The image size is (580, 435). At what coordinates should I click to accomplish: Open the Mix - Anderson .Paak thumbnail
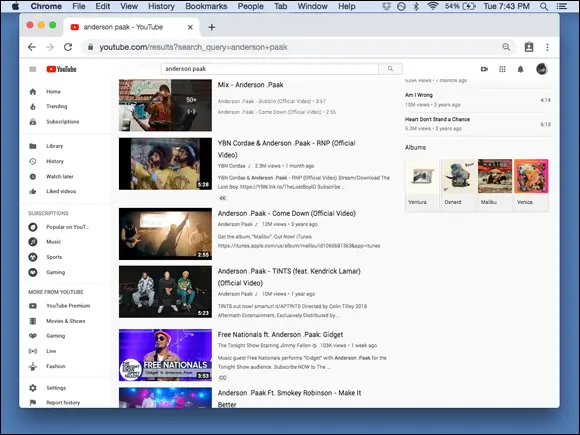click(x=165, y=105)
